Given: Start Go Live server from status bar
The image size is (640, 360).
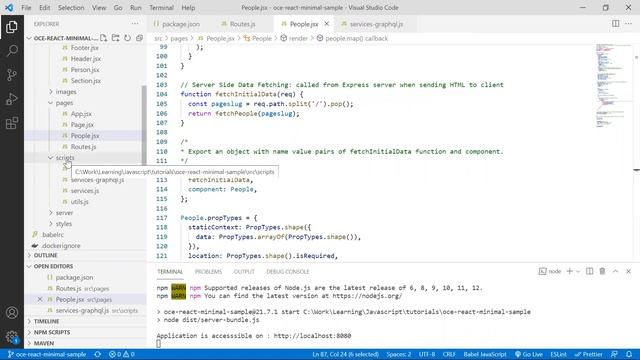Looking at the screenshot, I should [x=529, y=354].
